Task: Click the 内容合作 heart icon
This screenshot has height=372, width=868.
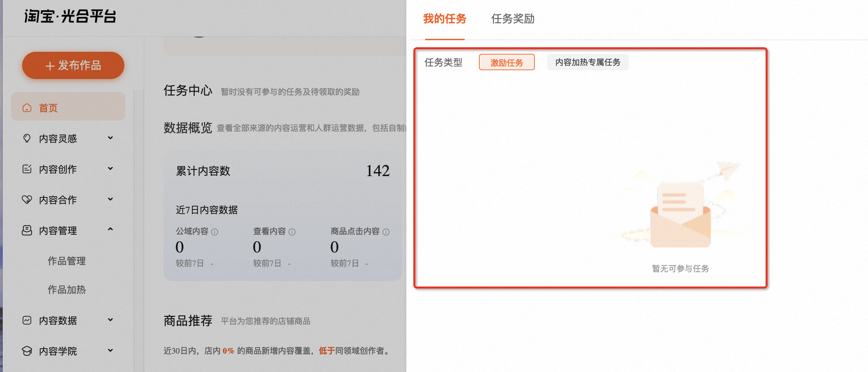Action: 27,200
